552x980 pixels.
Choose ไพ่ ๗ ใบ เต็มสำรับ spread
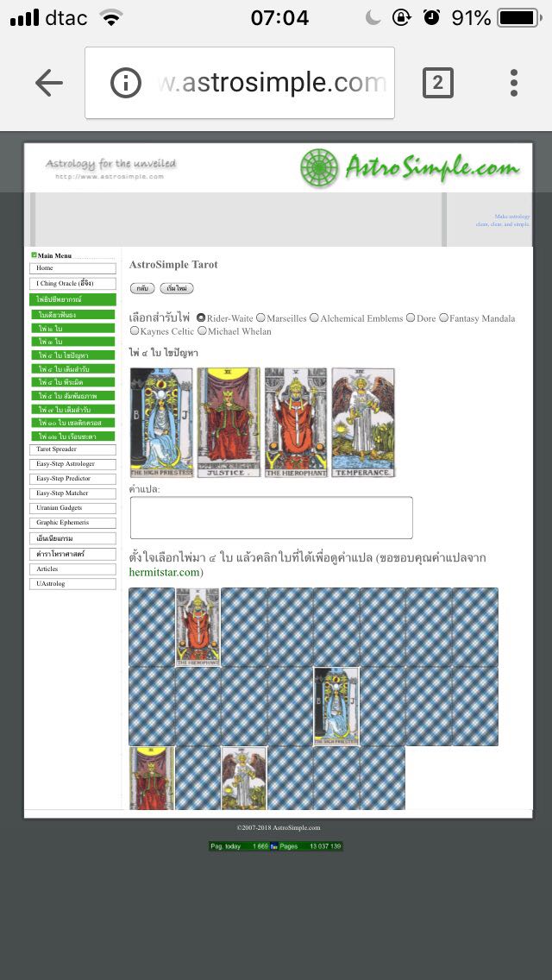pyautogui.click(x=73, y=410)
